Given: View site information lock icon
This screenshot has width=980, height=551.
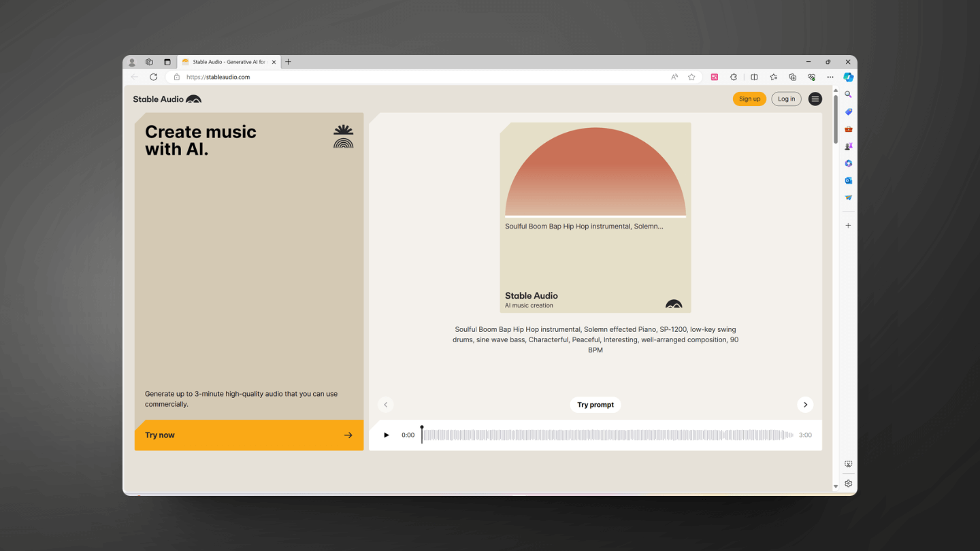Looking at the screenshot, I should pyautogui.click(x=177, y=77).
